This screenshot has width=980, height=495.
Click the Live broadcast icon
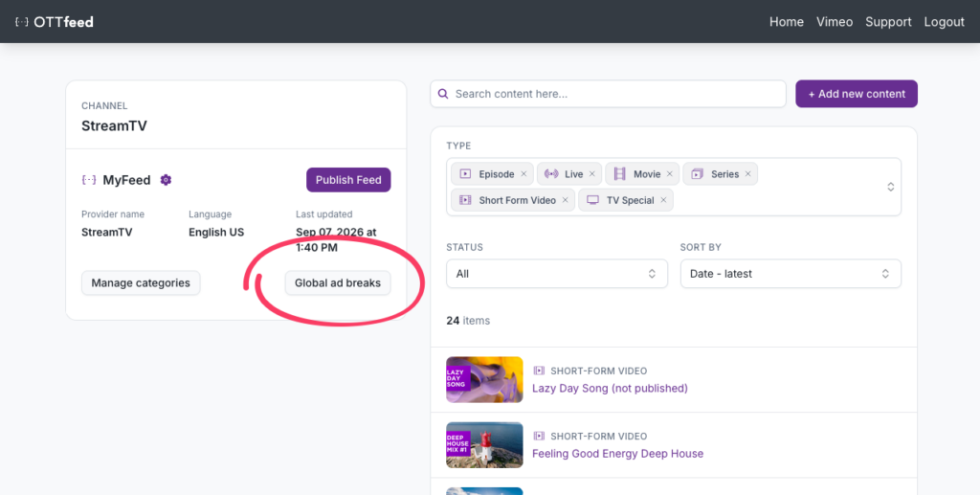click(x=551, y=174)
